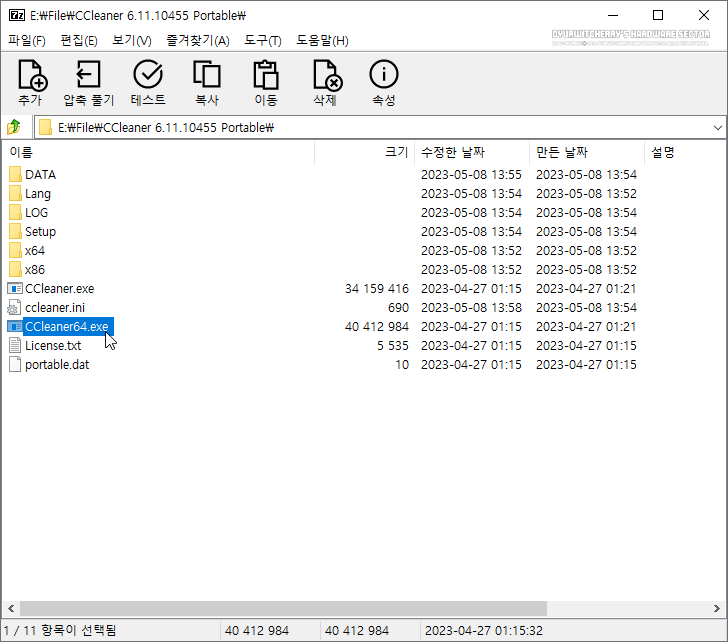Select the Setup folder name
The width and height of the screenshot is (728, 642).
40,232
